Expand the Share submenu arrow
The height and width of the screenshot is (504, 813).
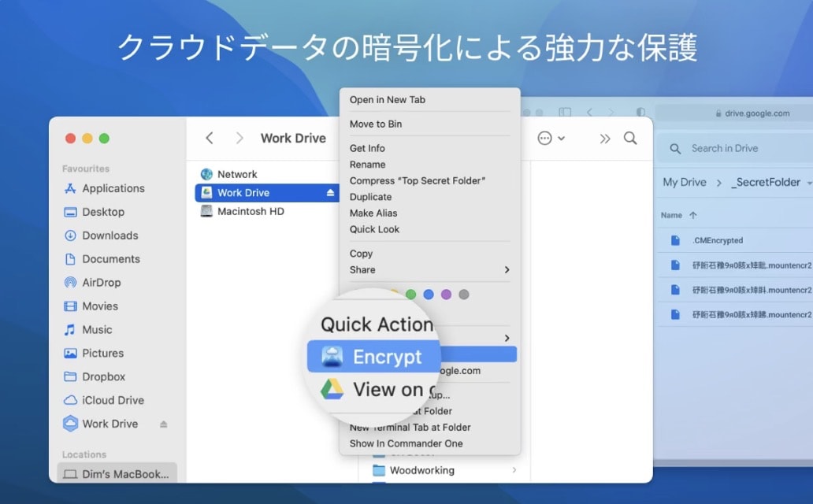(507, 269)
